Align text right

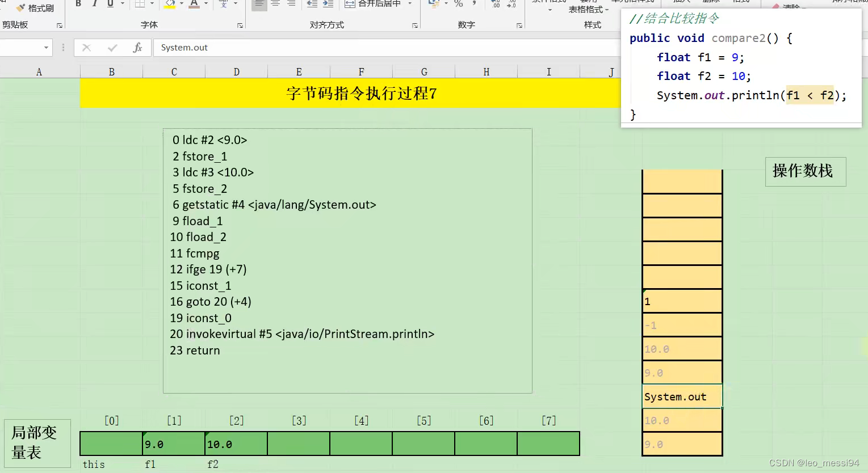tap(291, 3)
